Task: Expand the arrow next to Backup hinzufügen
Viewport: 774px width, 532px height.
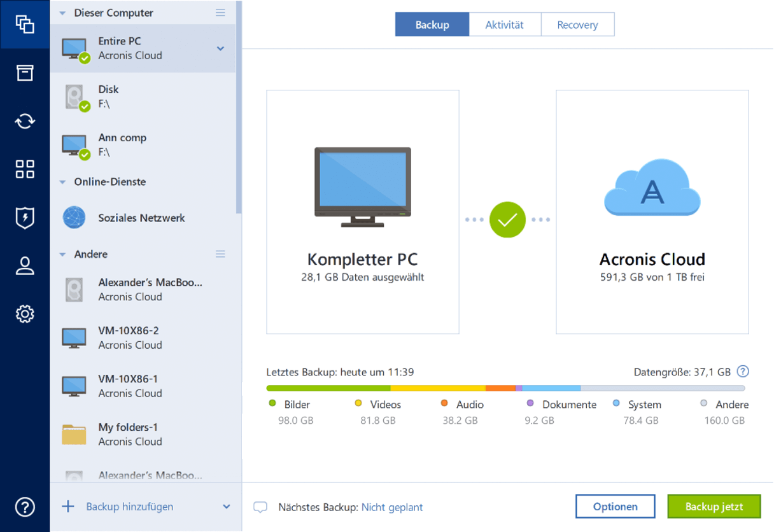Action: tap(227, 507)
